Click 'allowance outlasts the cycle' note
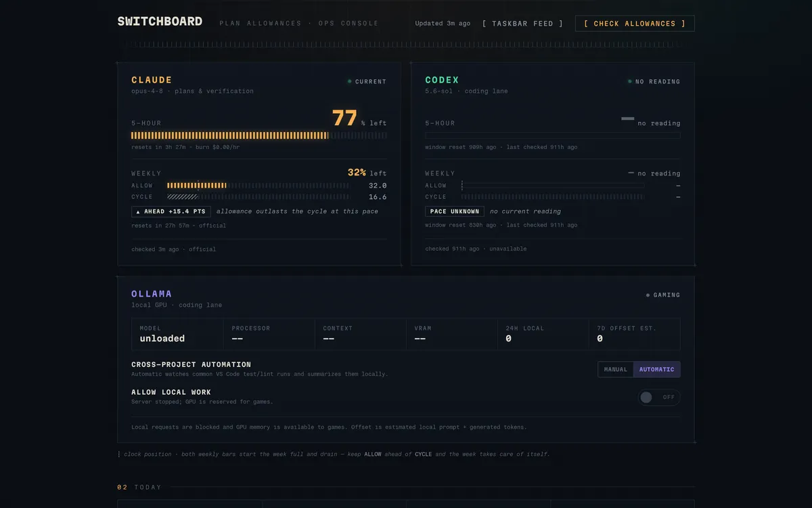Viewport: 812px width, 508px height. (297, 211)
